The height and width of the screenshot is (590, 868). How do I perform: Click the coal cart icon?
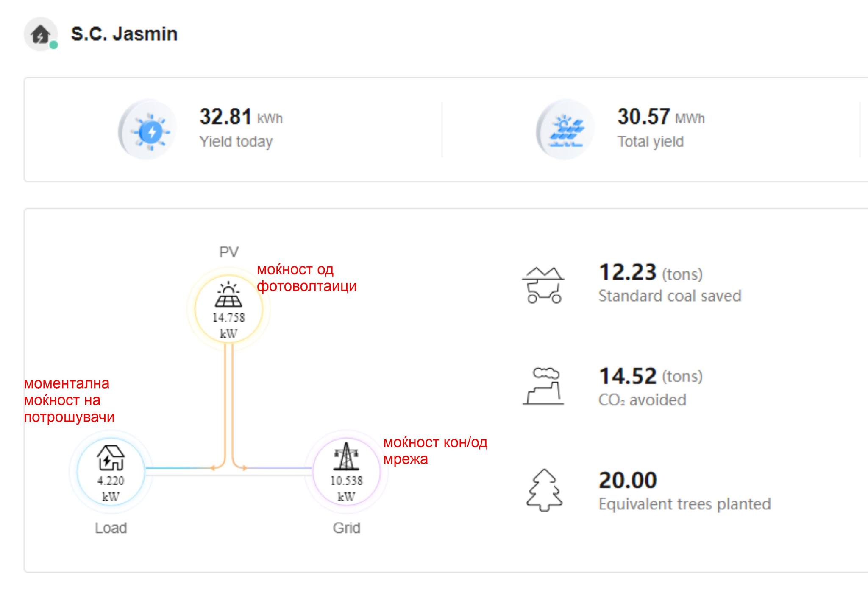click(543, 285)
